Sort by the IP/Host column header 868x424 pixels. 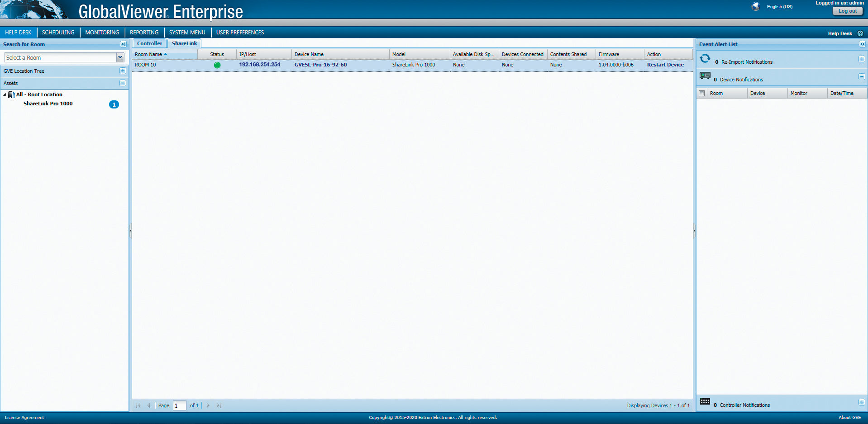tap(264, 54)
